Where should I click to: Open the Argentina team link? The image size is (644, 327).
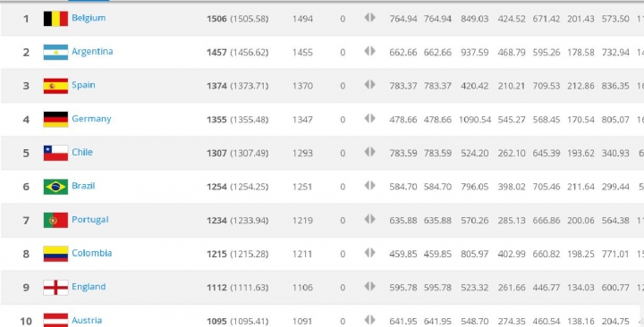[x=92, y=51]
